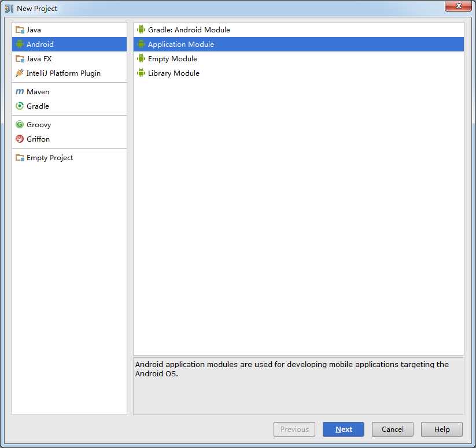The width and height of the screenshot is (476, 448).
Task: Click the Empty Module robot icon
Action: [141, 58]
